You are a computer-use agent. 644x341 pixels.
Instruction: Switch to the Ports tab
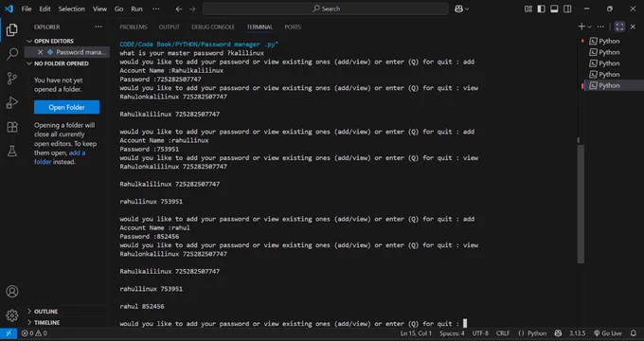pos(293,27)
